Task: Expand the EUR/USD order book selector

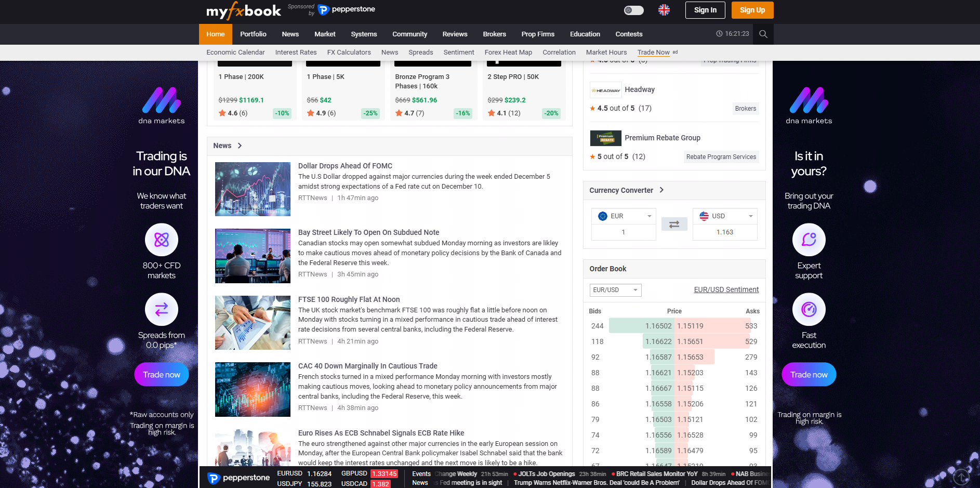Action: click(x=615, y=290)
